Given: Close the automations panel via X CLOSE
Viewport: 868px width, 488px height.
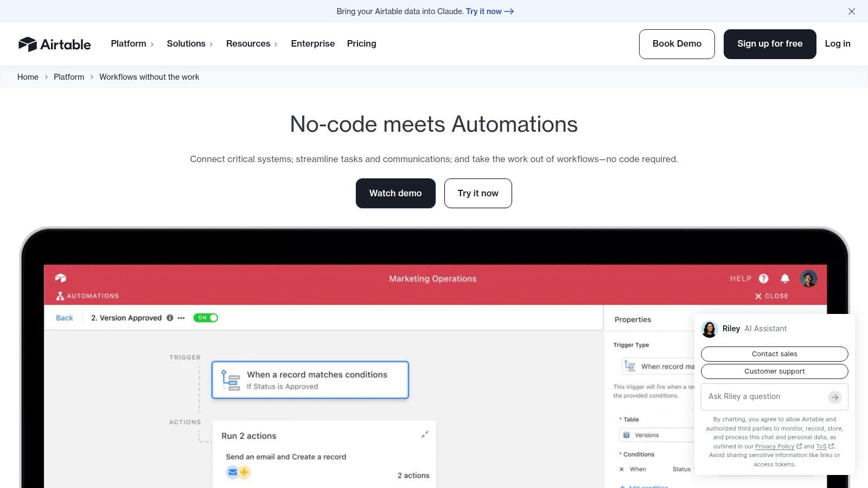Looking at the screenshot, I should click(x=771, y=296).
